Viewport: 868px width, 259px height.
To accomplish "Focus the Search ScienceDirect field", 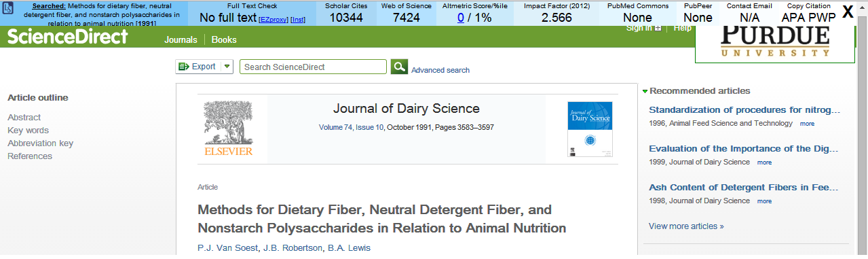I will click(x=313, y=67).
